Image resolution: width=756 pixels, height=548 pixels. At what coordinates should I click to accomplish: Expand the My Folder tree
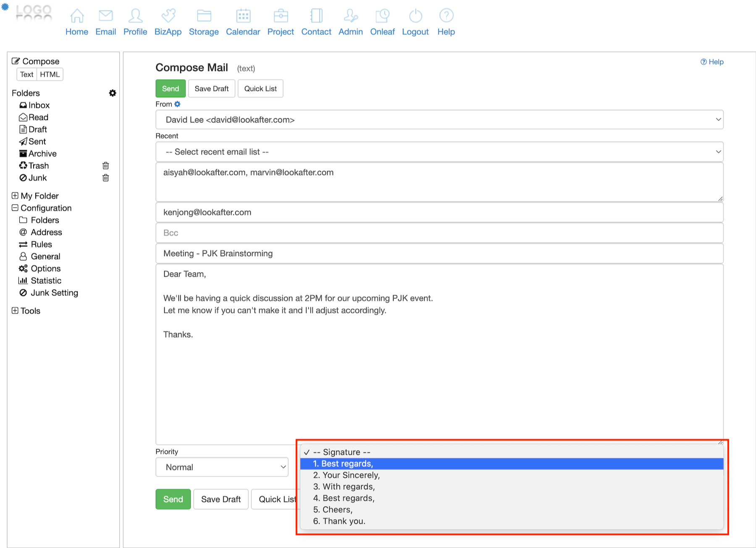click(x=15, y=196)
